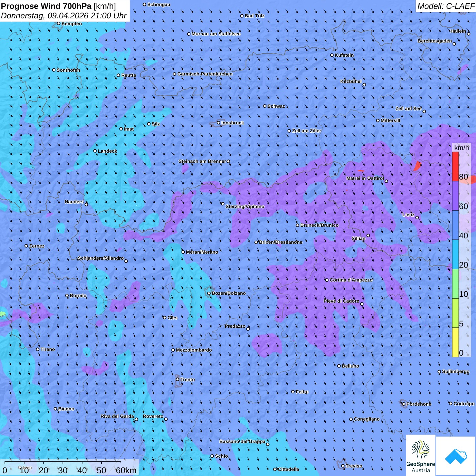Click the yellow 0 km/h legend color

point(455,342)
